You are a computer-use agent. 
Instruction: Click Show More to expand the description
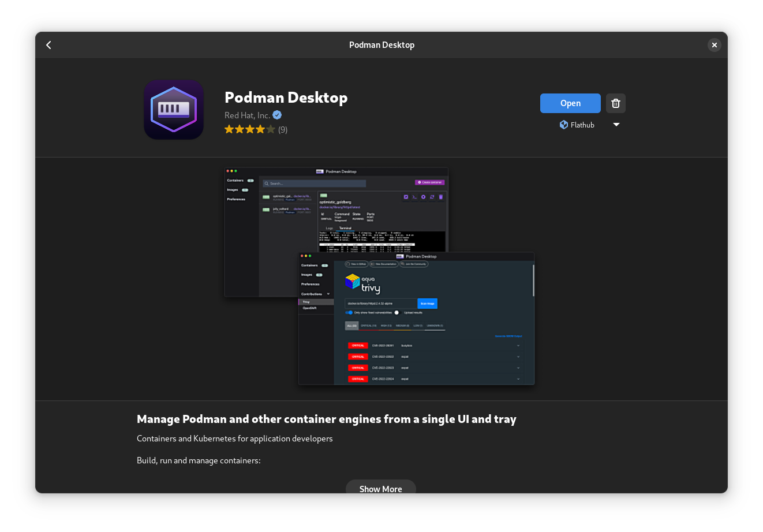click(x=380, y=488)
